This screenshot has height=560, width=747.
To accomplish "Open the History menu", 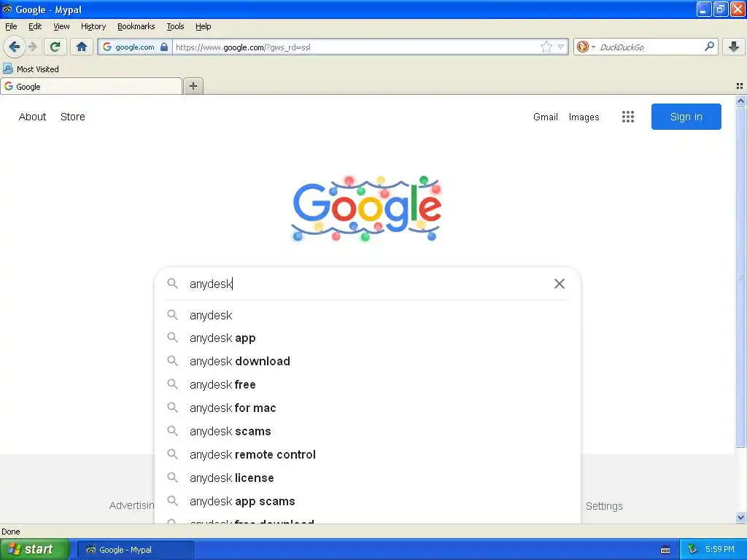I will [x=93, y=26].
